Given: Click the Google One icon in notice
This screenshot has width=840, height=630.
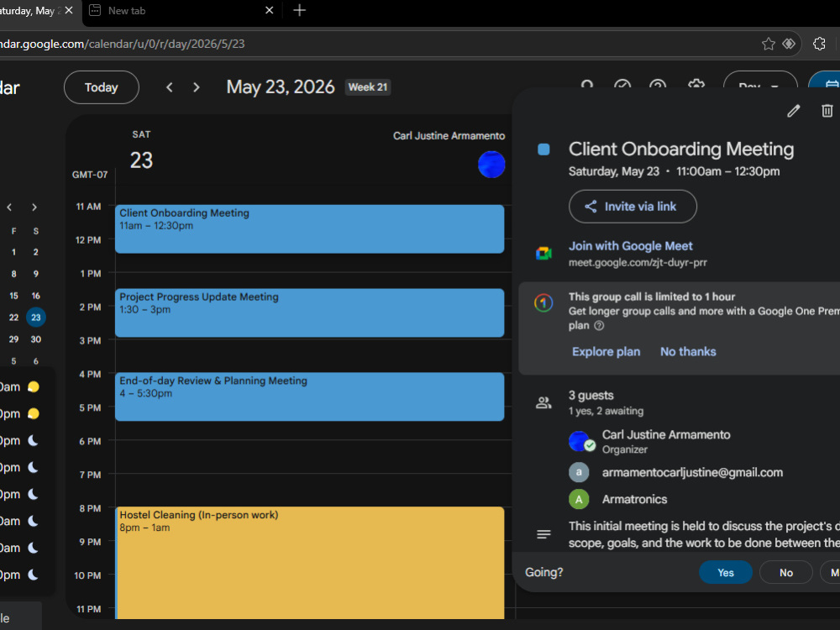Looking at the screenshot, I should click(x=543, y=303).
